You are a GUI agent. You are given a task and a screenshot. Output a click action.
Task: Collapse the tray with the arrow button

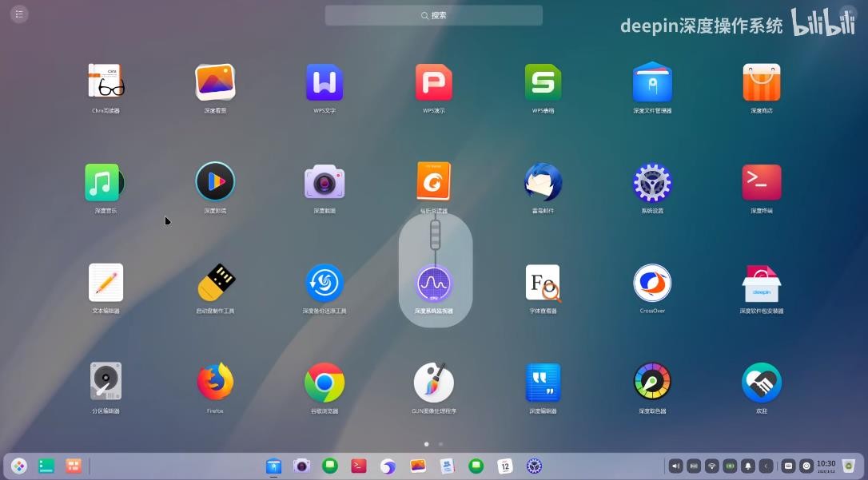[766, 466]
